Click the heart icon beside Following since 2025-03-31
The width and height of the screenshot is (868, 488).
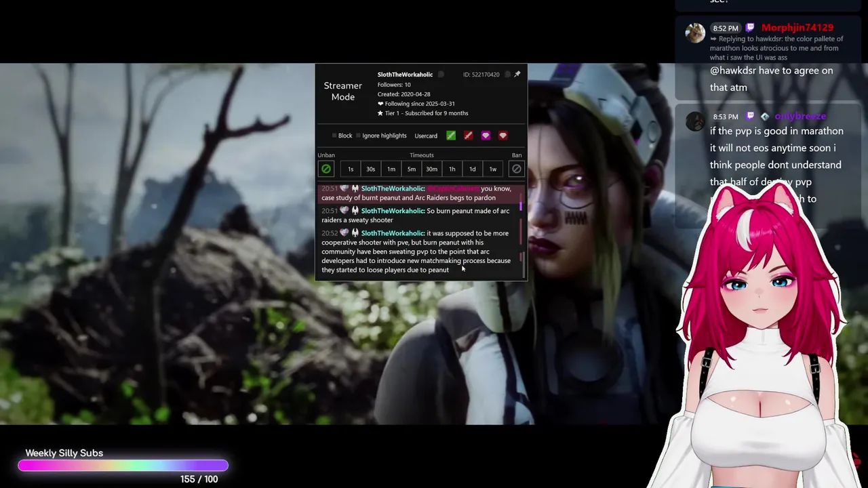[x=380, y=104]
